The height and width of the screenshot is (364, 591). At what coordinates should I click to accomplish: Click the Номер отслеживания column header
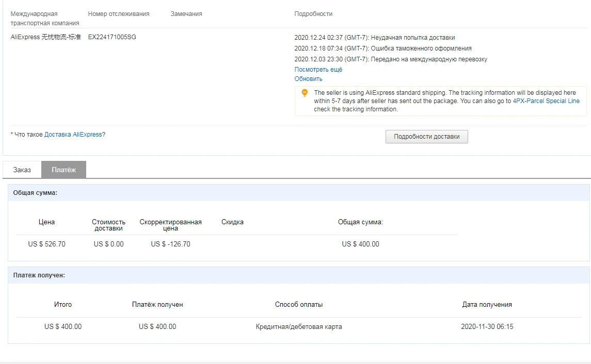point(119,14)
